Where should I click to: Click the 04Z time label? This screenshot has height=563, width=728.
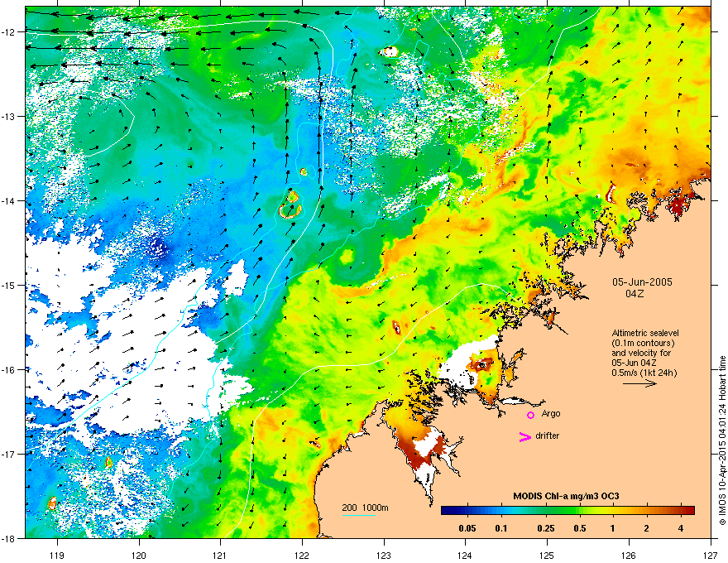(635, 294)
